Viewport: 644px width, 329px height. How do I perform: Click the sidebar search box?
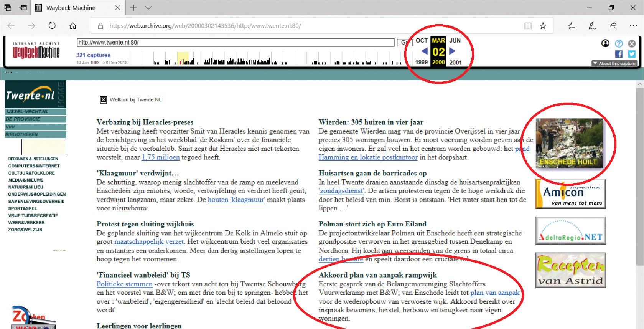click(x=44, y=147)
